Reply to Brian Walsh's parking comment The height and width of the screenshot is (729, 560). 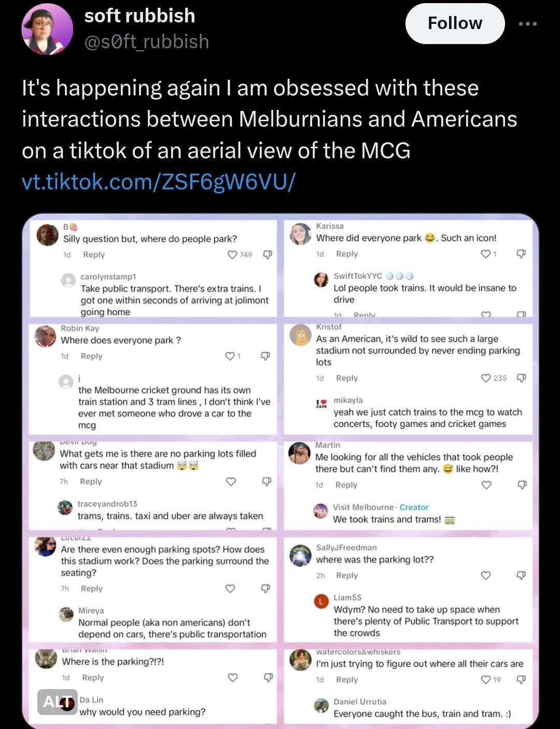click(x=93, y=678)
